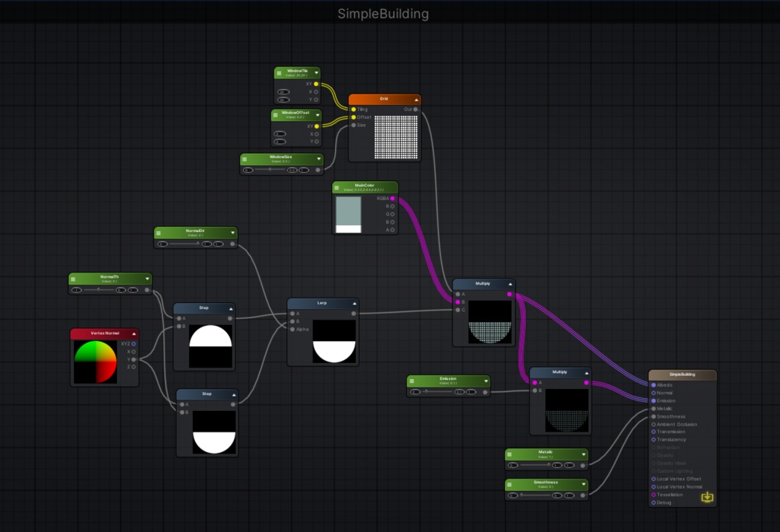Click the Out port on the Grid node
The height and width of the screenshot is (532, 780).
(415, 110)
